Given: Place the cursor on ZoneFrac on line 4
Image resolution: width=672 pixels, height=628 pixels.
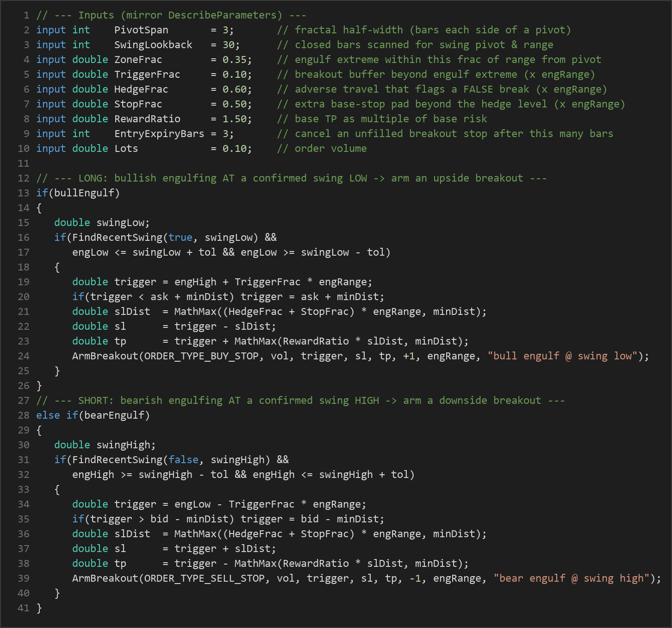Looking at the screenshot, I should [138, 60].
